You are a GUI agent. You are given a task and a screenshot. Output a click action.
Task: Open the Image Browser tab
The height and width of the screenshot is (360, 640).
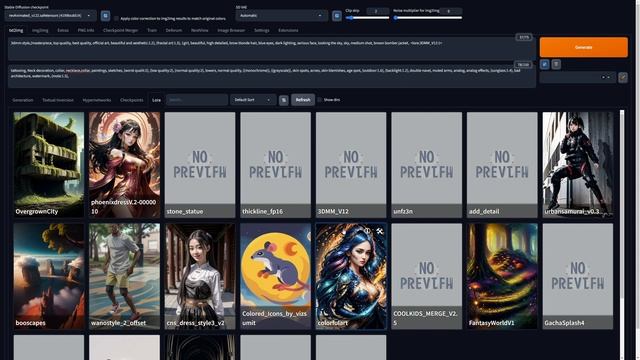(231, 30)
